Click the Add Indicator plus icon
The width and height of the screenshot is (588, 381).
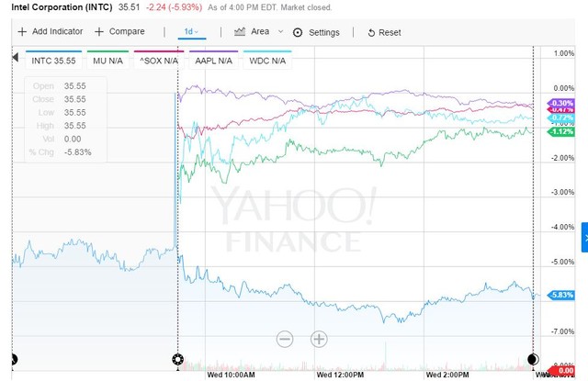coord(21,31)
